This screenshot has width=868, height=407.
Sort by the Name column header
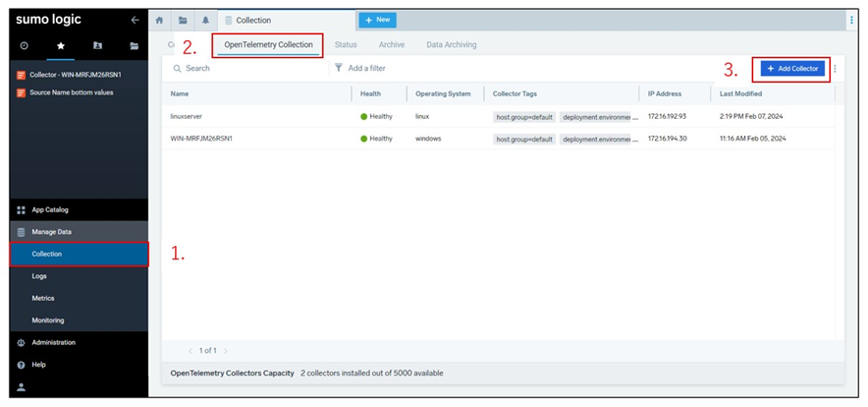180,94
